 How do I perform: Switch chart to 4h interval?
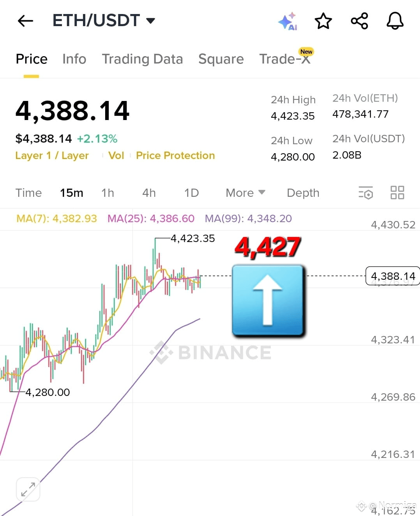coord(149,193)
